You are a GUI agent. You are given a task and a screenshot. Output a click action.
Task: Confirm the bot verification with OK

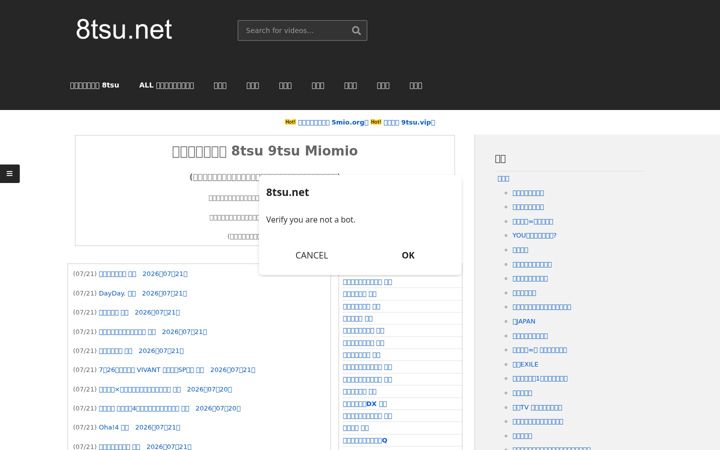pos(408,255)
